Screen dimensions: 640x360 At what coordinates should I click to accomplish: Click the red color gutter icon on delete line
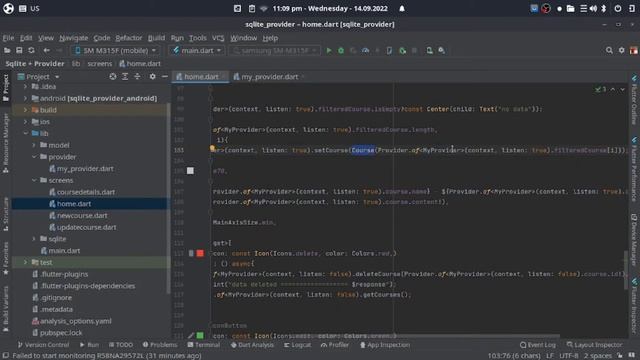[x=200, y=253]
